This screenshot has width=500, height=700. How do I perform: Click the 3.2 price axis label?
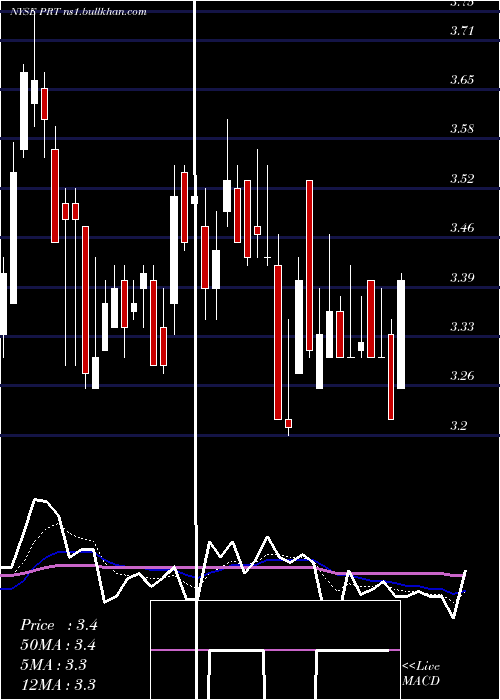(x=458, y=425)
